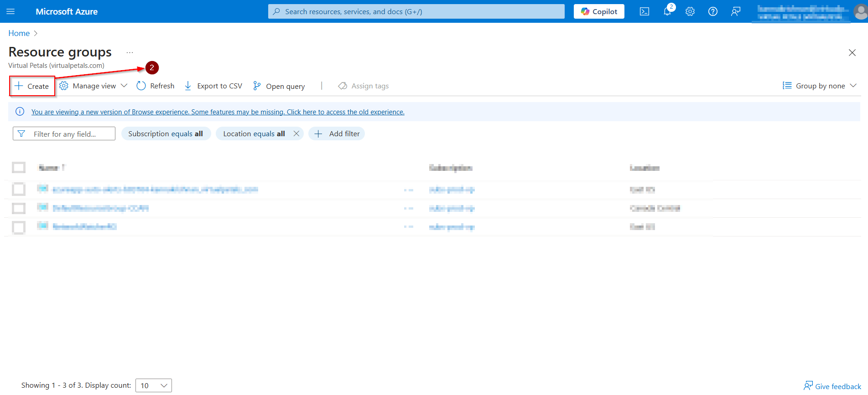The image size is (868, 395).
Task: Open portal settings gear
Action: point(690,11)
